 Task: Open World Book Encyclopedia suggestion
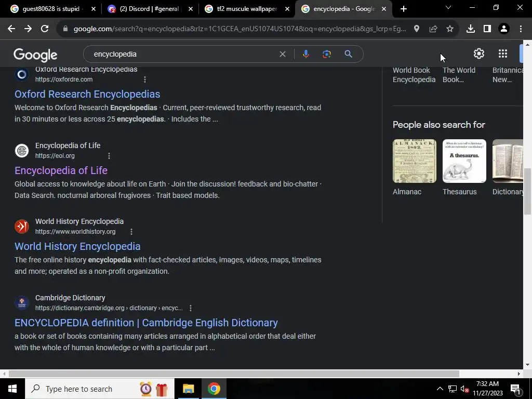[x=414, y=75]
